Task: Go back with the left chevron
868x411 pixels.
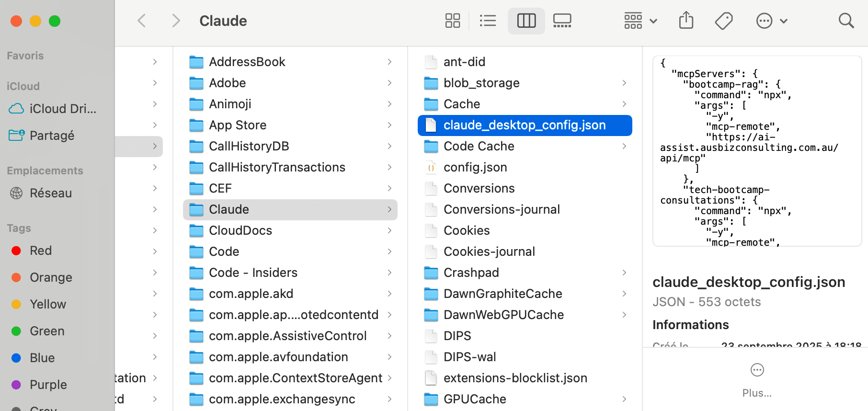Action: (141, 21)
